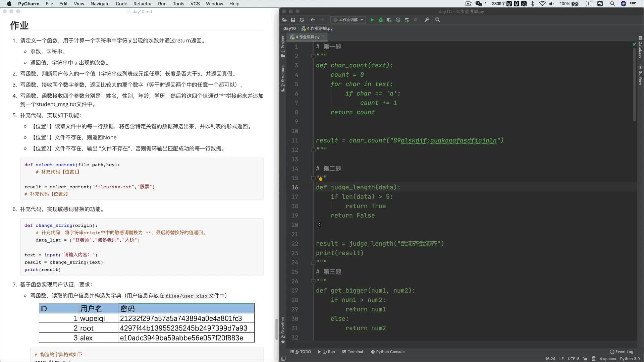Click the markdown preview vertical scrollbar
644x362 pixels.
[x=277, y=329]
